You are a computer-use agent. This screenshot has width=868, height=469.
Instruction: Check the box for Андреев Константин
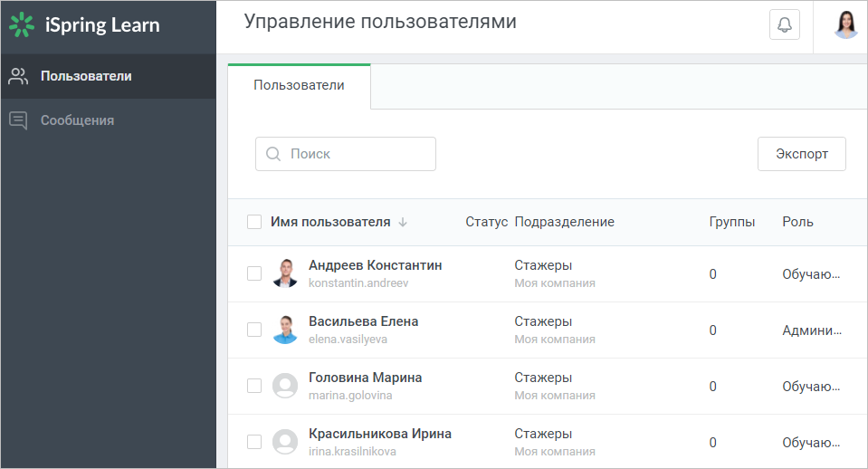pyautogui.click(x=254, y=273)
